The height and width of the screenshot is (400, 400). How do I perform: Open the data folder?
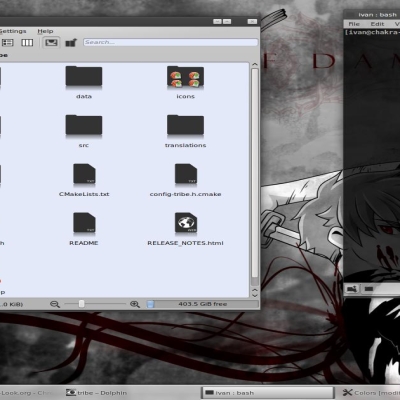84,77
